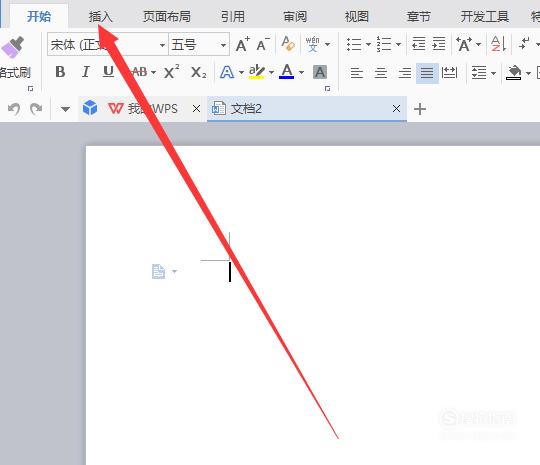Image resolution: width=540 pixels, height=465 pixels.
Task: Close the 文档2 tab
Action: coord(396,109)
